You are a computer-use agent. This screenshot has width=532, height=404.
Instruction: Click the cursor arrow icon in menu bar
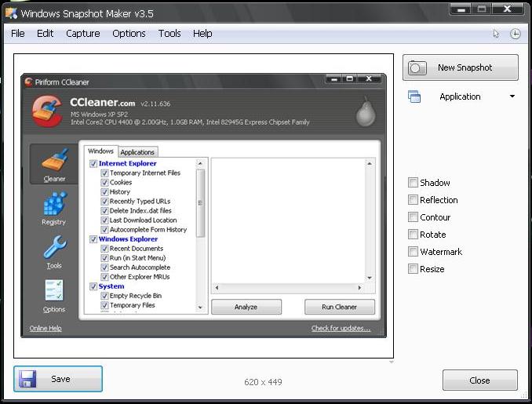(496, 34)
